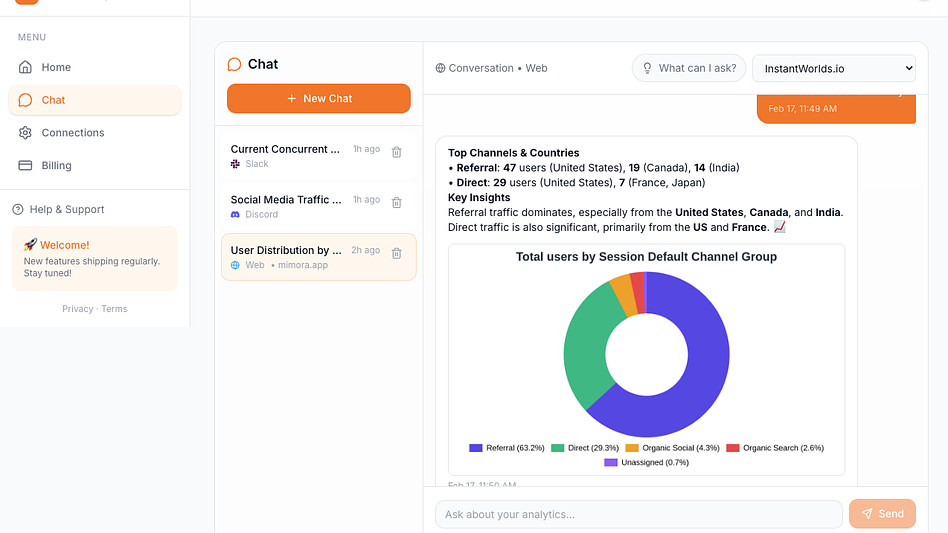Delete the Current Concurrent chat

click(397, 152)
